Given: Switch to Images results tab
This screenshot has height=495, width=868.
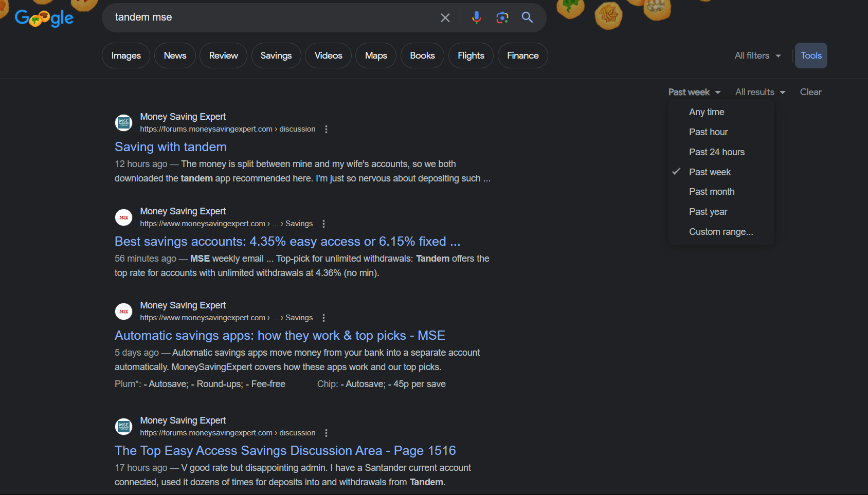Looking at the screenshot, I should [x=126, y=56].
